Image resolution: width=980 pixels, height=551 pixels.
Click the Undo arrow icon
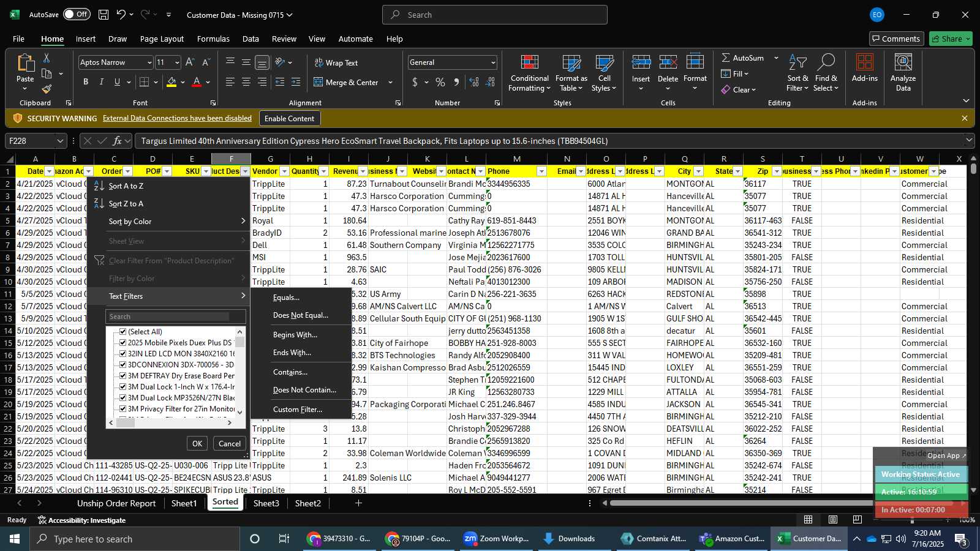[121, 15]
